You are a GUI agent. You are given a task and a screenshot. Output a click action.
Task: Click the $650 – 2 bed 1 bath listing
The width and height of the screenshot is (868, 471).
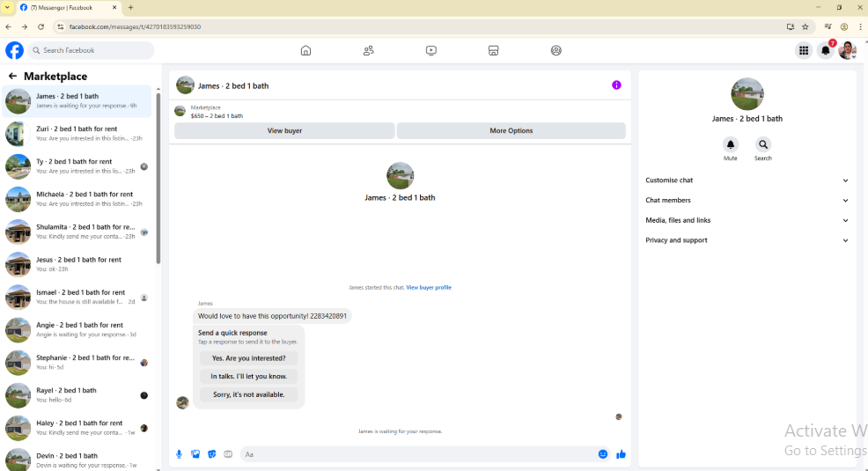coord(217,115)
